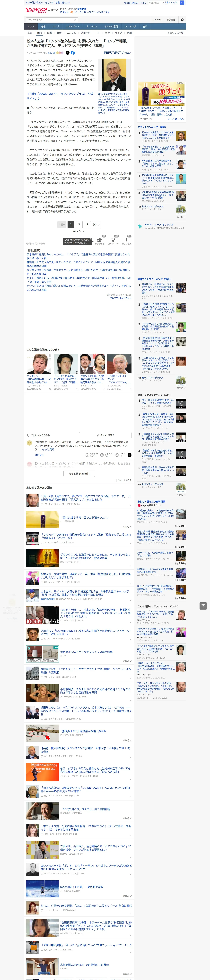The width and height of the screenshot is (210, 980).
Task: Open マイページ
Action: click(x=157, y=20)
